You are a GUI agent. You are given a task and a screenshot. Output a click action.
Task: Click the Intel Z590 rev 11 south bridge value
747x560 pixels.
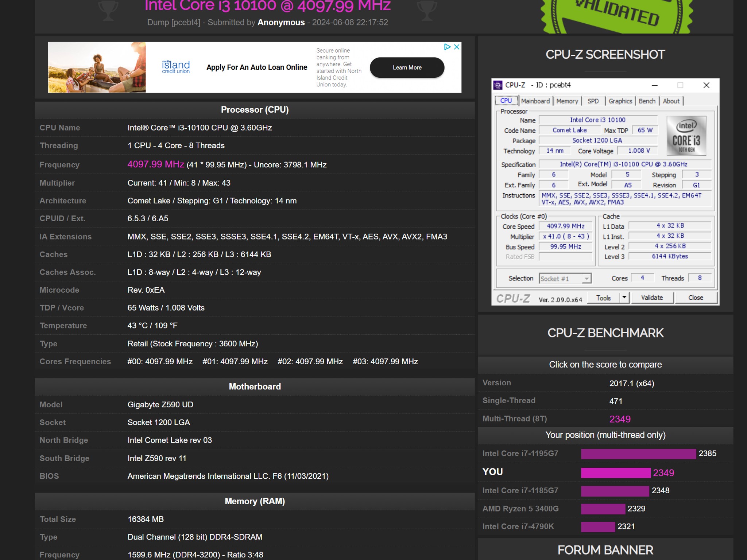tap(157, 458)
